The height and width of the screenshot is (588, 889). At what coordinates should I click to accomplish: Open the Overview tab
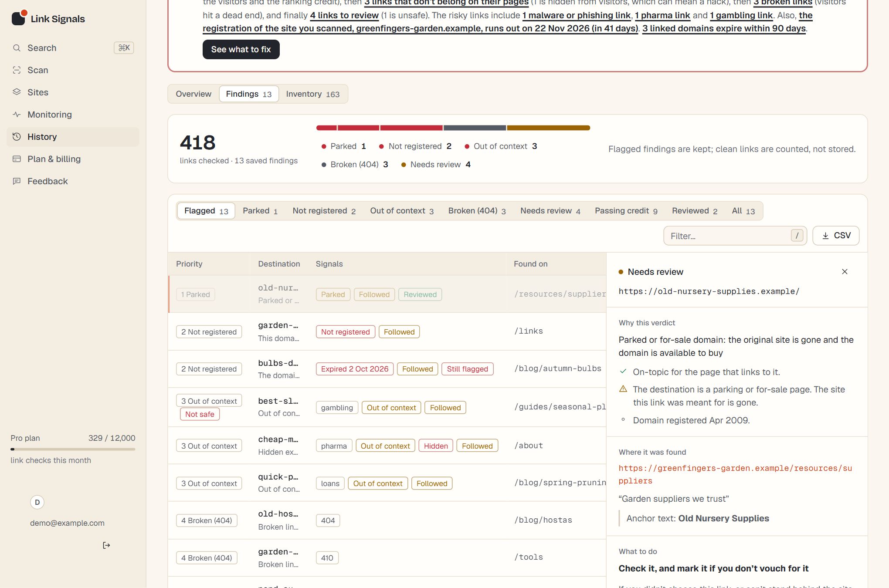193,94
